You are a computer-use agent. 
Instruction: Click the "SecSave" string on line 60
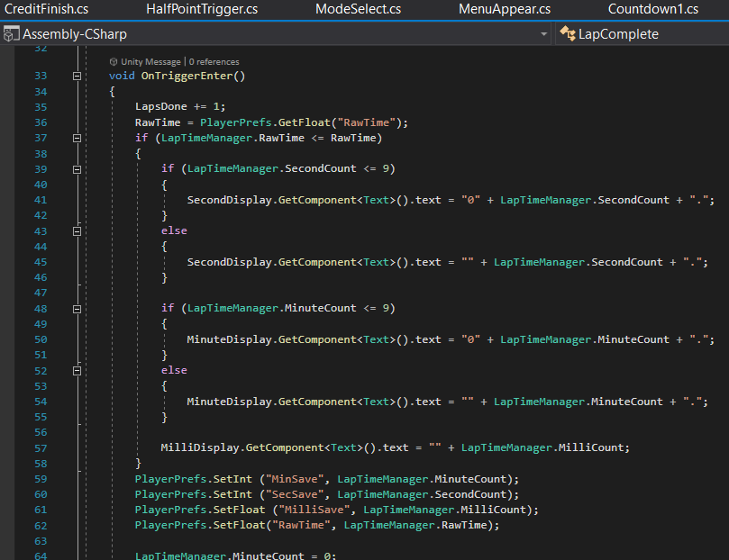pyautogui.click(x=295, y=494)
